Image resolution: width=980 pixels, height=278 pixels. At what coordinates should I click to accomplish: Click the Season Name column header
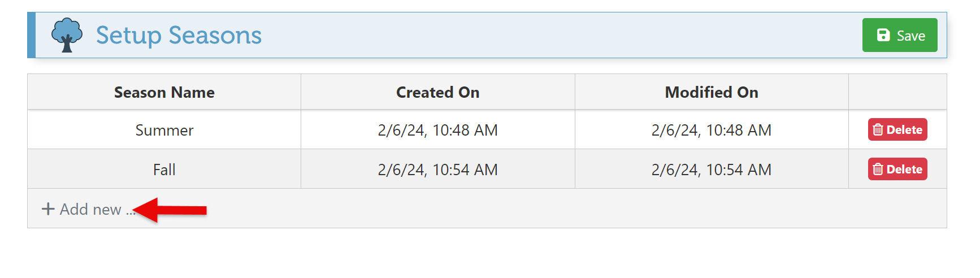(164, 92)
